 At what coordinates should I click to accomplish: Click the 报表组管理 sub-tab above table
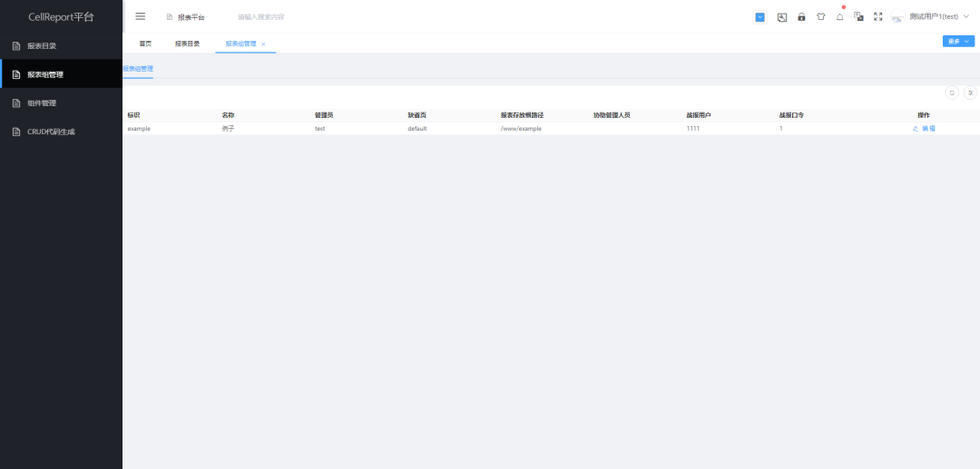coord(138,69)
